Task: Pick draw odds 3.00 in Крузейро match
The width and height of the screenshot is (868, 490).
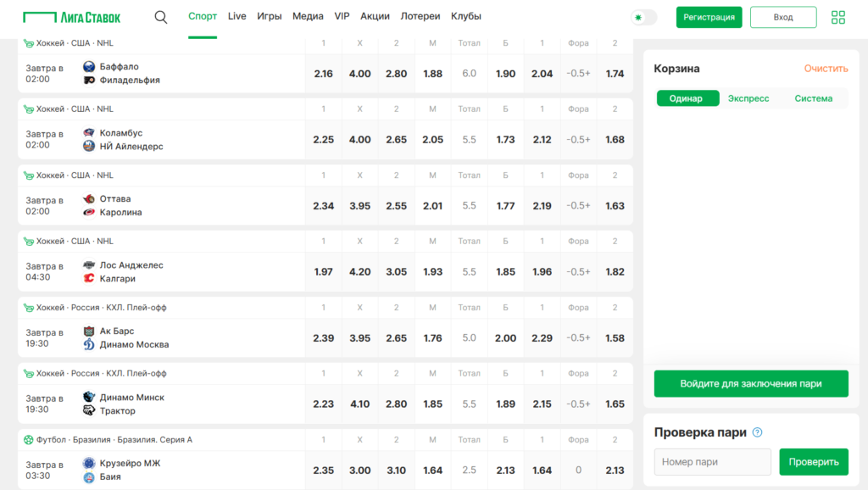Action: 359,470
